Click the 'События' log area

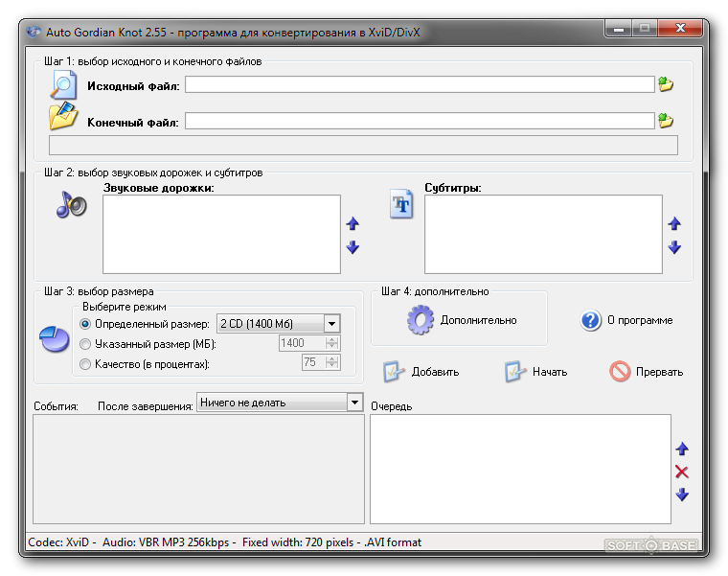(x=198, y=470)
